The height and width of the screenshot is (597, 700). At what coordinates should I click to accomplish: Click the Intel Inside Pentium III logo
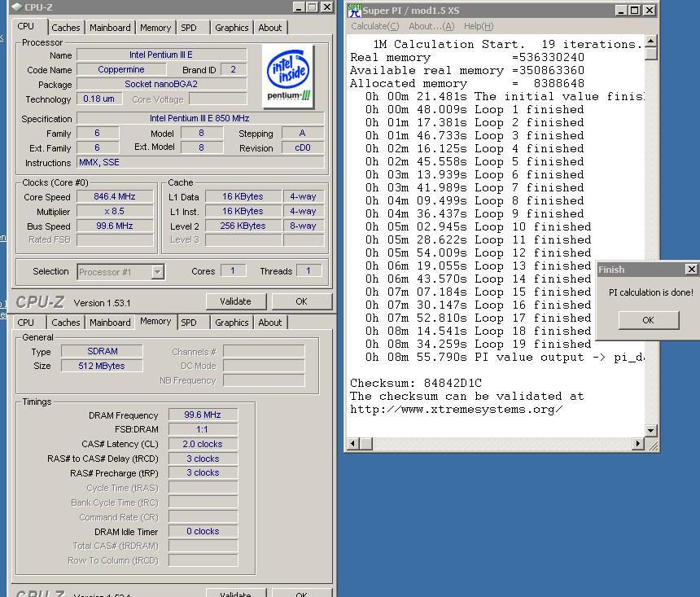point(288,77)
